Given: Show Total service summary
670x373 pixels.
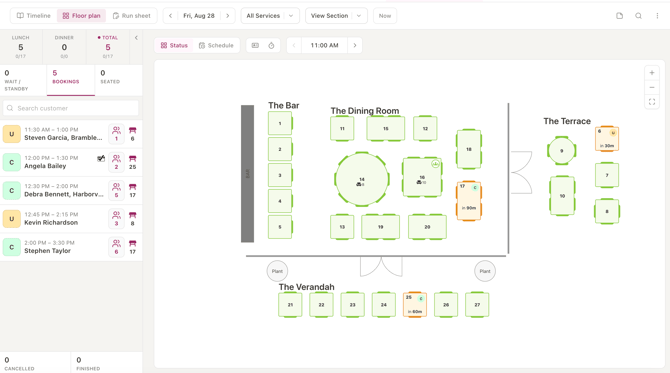Looking at the screenshot, I should click(108, 47).
